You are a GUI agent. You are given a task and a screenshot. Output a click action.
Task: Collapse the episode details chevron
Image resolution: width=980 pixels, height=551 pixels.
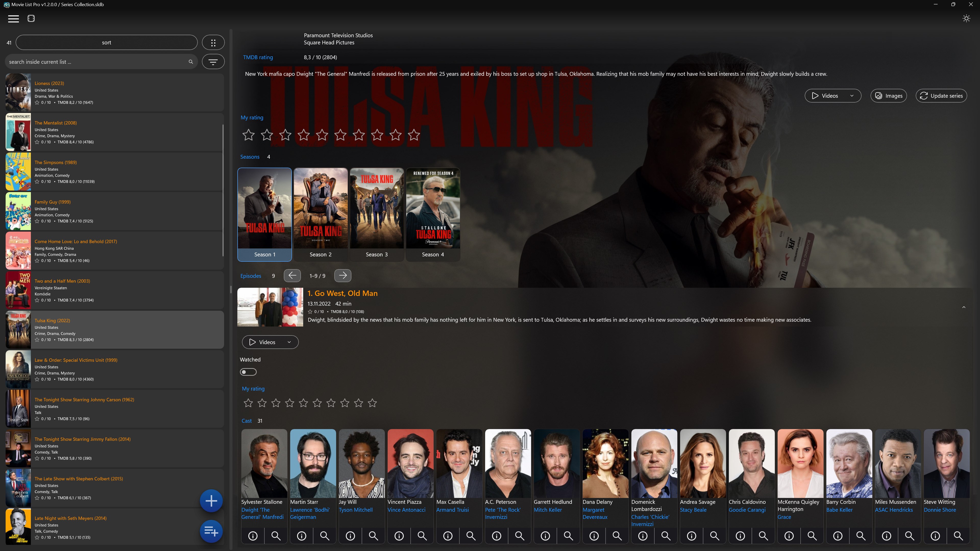(x=964, y=307)
